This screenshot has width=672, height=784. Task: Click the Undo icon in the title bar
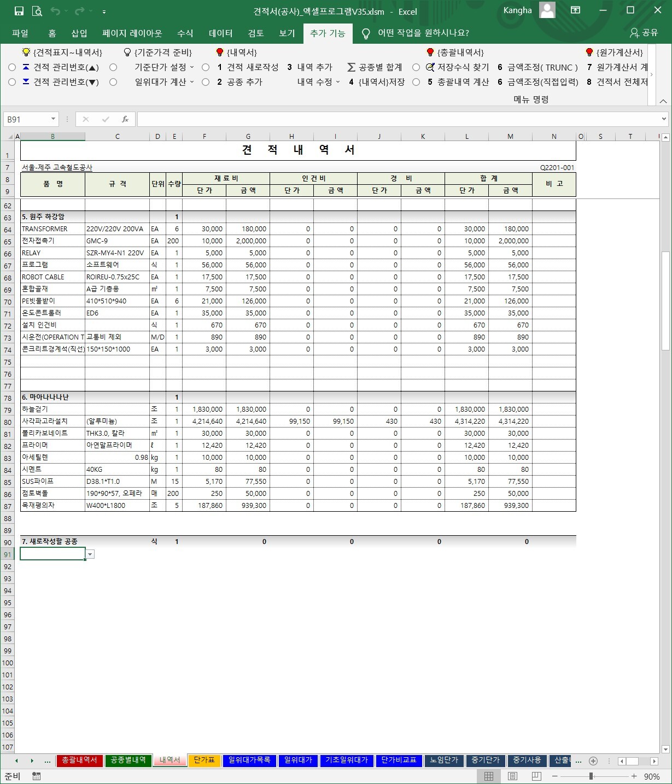pos(55,11)
